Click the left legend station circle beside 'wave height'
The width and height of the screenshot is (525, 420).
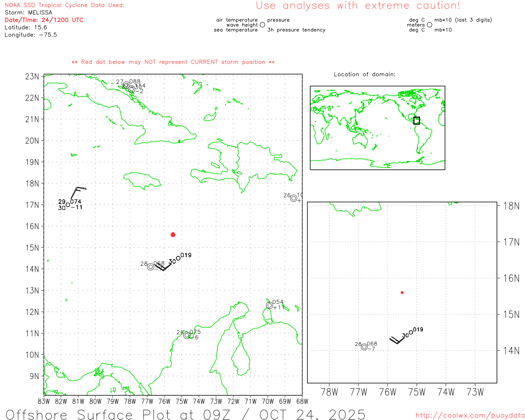point(262,25)
